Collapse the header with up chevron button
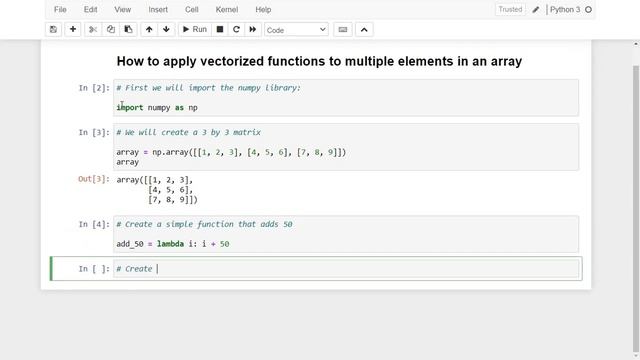The image size is (640, 360). click(x=364, y=29)
